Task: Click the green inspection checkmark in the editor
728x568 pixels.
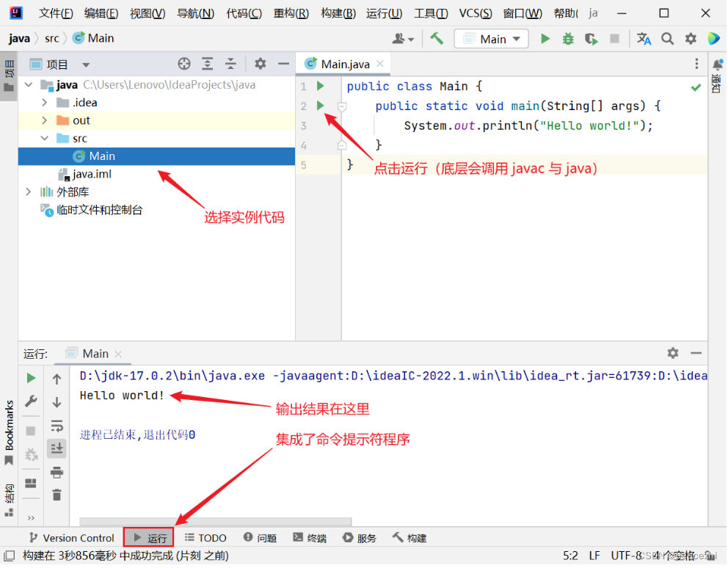Action: (x=696, y=87)
